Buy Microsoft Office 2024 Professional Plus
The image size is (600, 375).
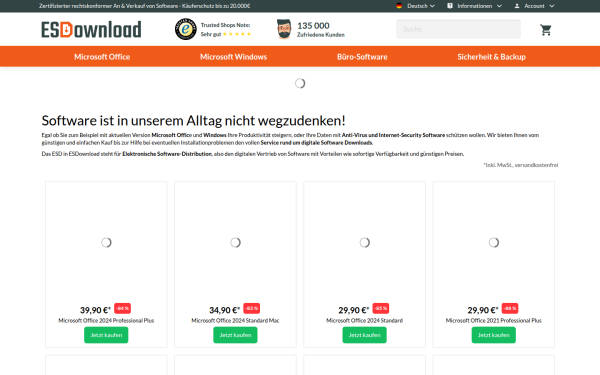tap(106, 335)
